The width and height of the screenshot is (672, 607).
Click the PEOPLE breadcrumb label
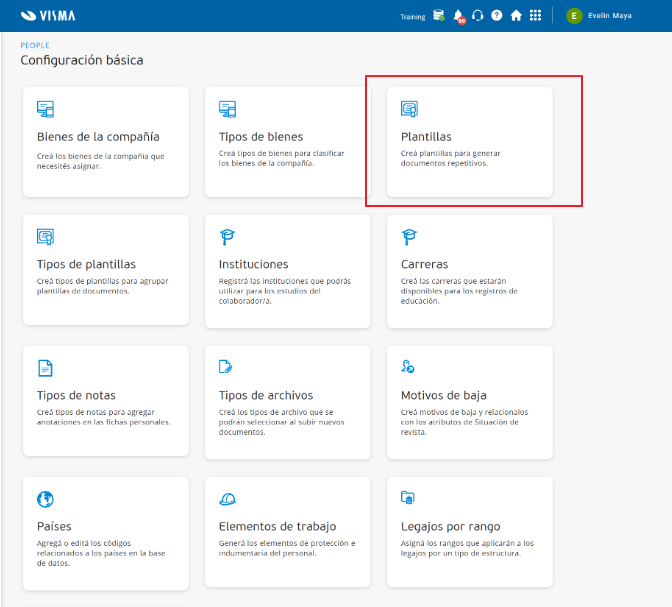35,46
